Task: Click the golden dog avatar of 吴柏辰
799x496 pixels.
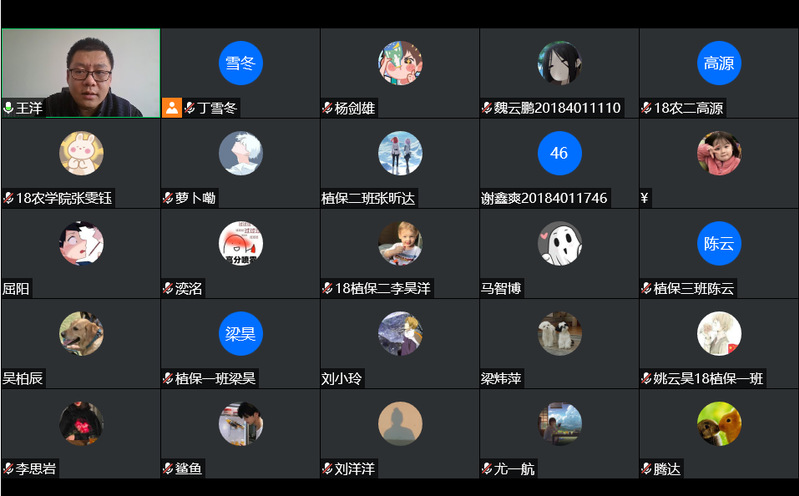Action: click(81, 333)
